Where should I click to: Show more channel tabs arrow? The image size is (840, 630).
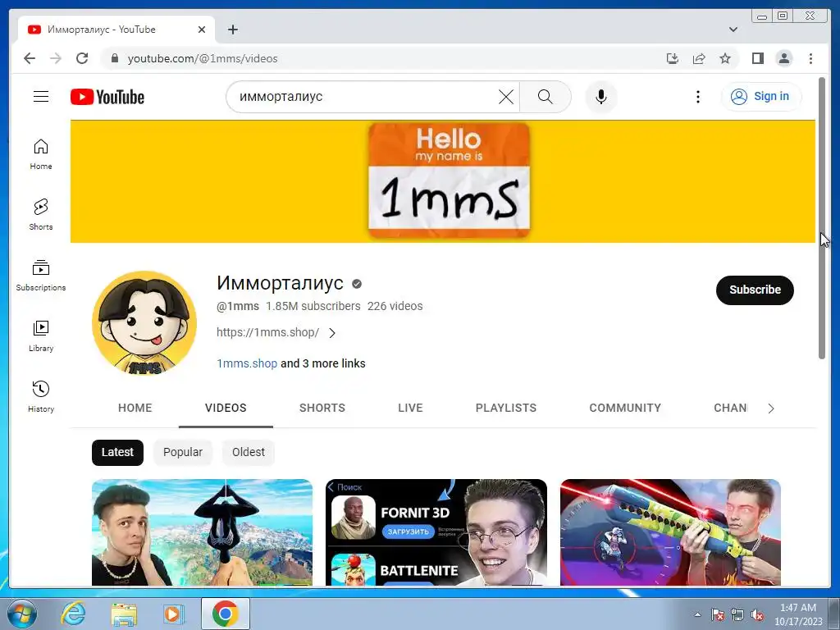tap(771, 409)
